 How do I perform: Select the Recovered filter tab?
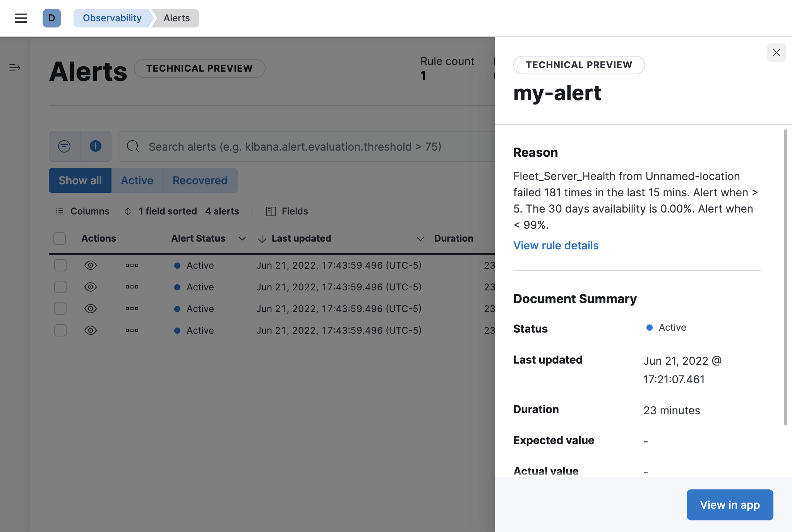199,180
